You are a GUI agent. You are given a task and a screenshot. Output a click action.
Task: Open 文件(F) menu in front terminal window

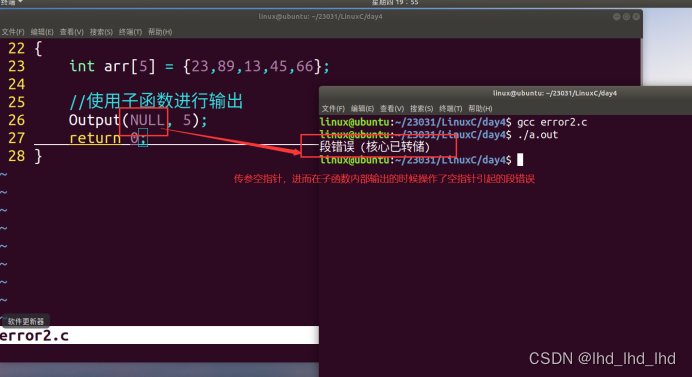[x=333, y=109]
